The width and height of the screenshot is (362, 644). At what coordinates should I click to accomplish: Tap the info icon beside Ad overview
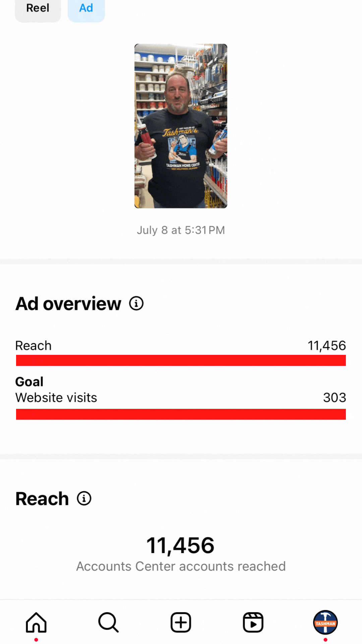click(x=136, y=304)
